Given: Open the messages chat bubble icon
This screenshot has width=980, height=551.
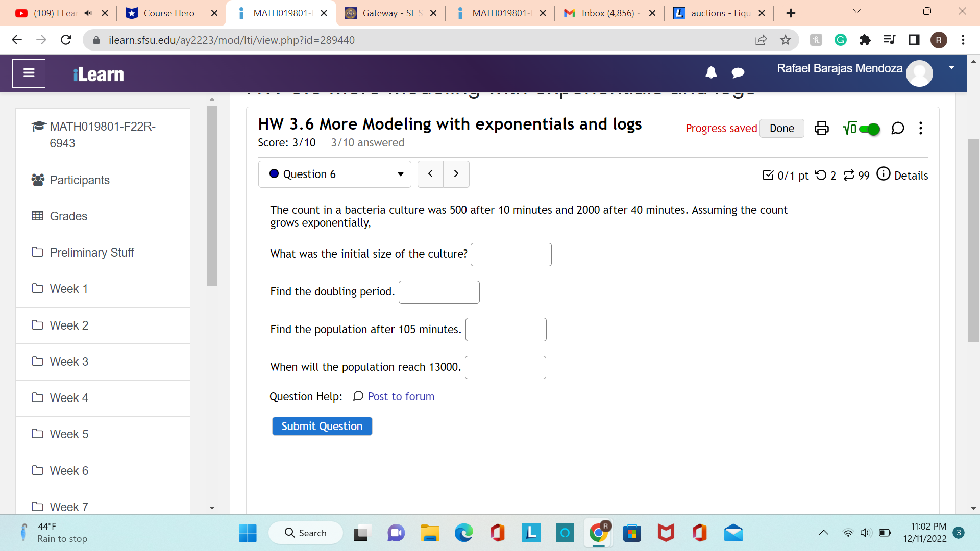Looking at the screenshot, I should (738, 73).
